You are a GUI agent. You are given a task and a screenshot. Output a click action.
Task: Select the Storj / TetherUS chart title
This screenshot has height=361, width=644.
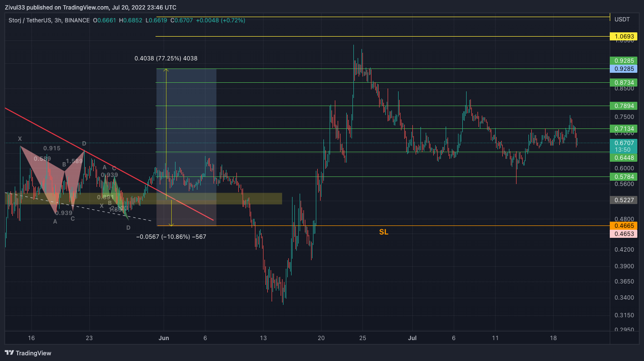49,20
